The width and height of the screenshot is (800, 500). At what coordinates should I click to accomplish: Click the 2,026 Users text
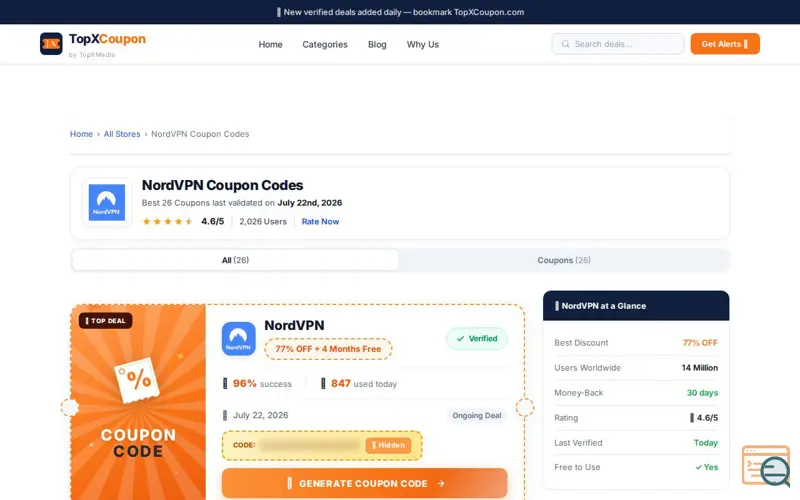point(263,221)
